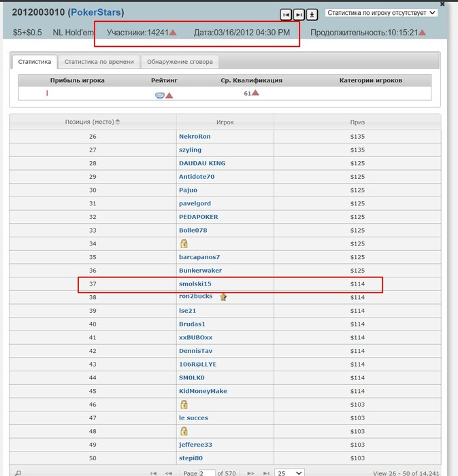Click the red triangle next to Продолжительность
458x476 pixels.
pyautogui.click(x=422, y=32)
